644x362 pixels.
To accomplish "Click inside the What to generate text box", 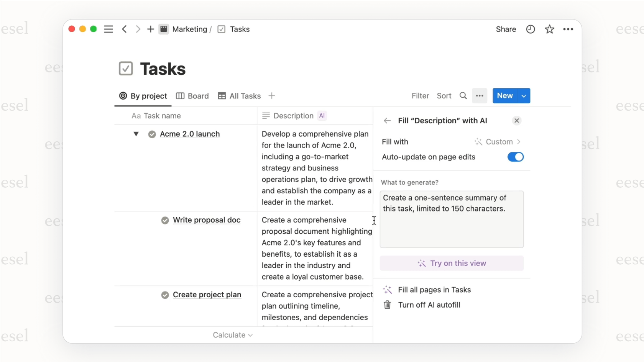I will (452, 219).
